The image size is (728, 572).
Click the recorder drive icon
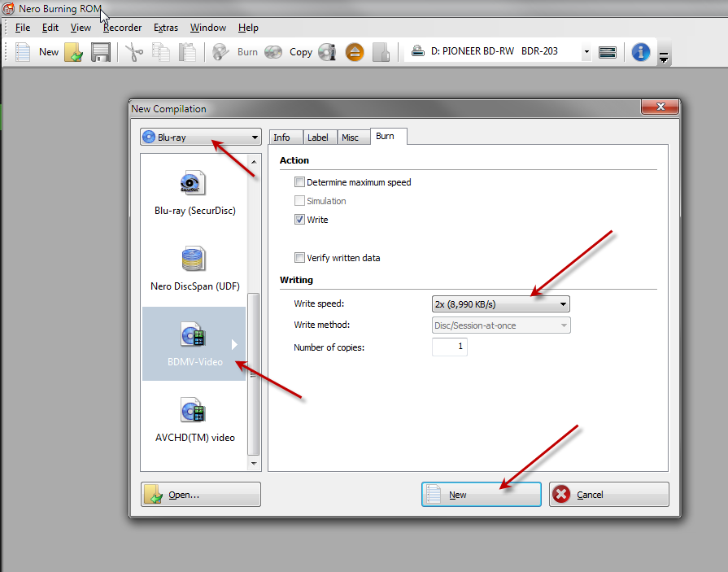418,51
